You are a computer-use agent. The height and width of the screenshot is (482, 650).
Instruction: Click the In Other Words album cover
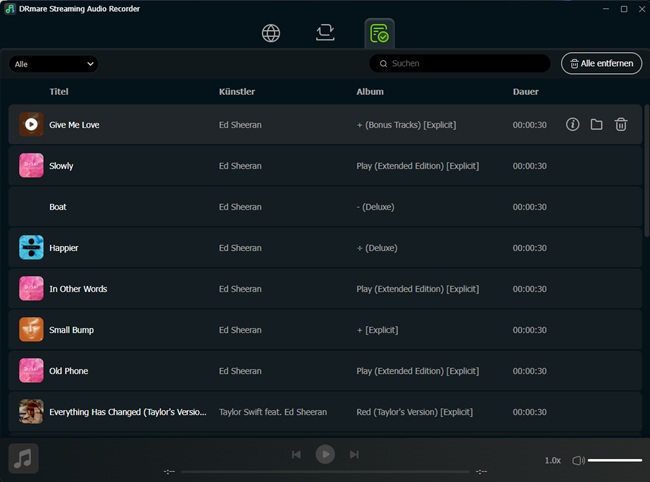pos(31,288)
